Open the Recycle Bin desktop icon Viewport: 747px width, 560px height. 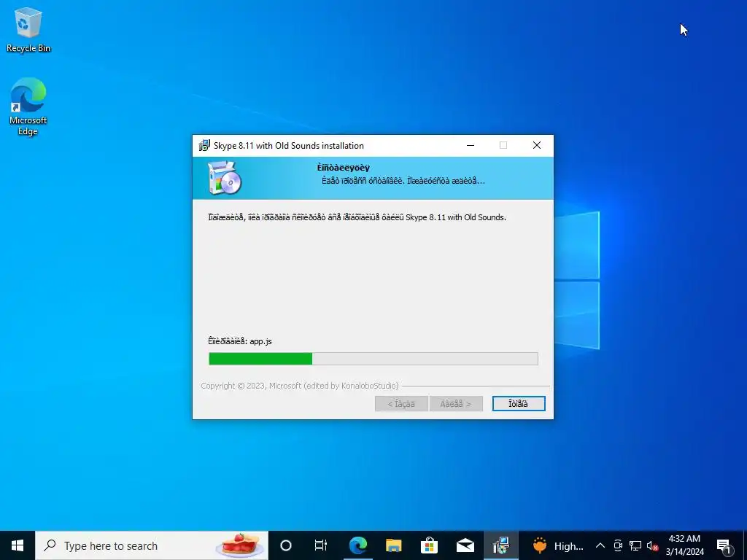pyautogui.click(x=28, y=29)
